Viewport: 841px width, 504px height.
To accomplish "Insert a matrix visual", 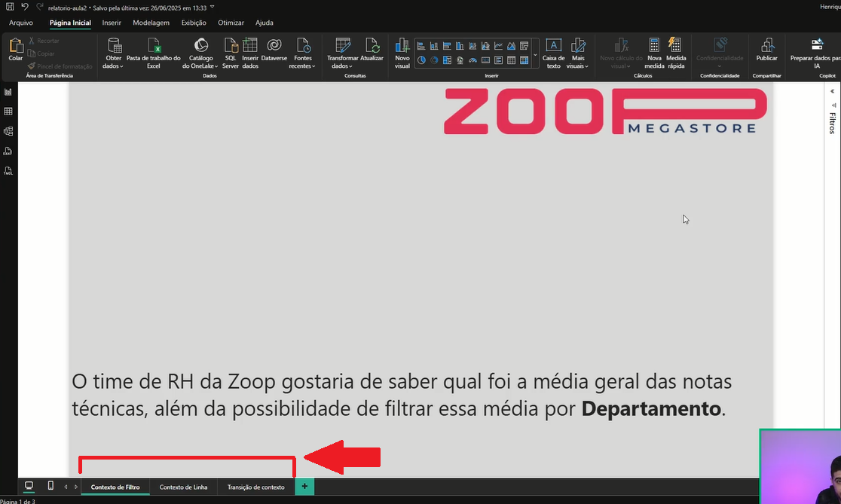I will [524, 60].
